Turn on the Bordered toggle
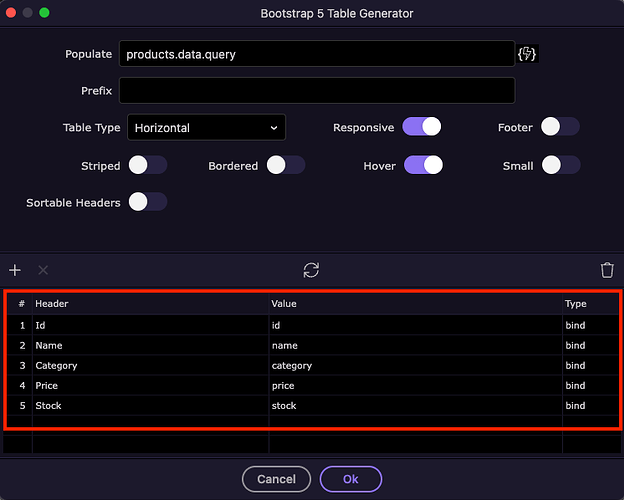 [285, 166]
